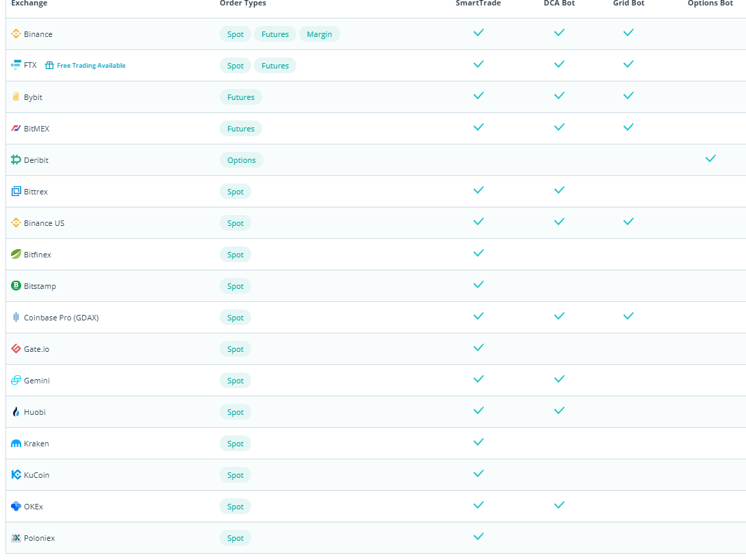
Task: Click the Kraken logo icon
Action: click(16, 444)
